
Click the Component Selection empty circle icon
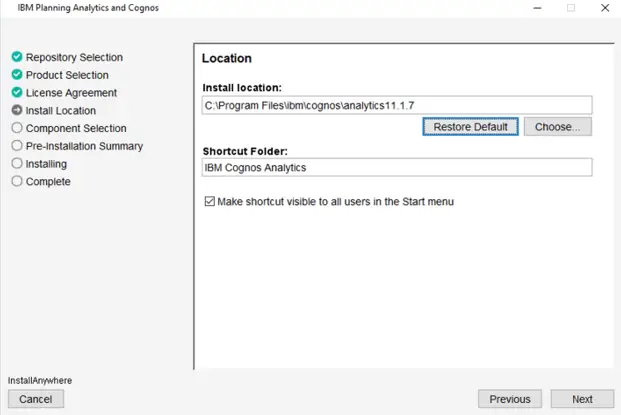[x=17, y=128]
